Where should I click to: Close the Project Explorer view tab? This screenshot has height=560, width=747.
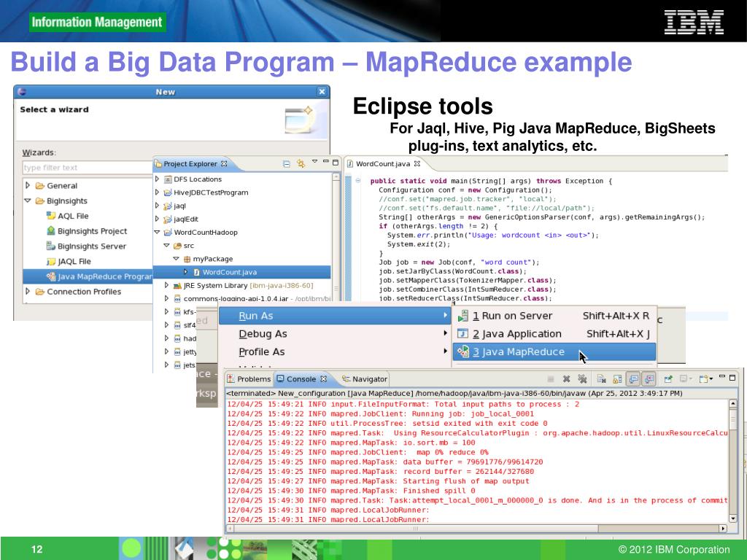[x=224, y=164]
